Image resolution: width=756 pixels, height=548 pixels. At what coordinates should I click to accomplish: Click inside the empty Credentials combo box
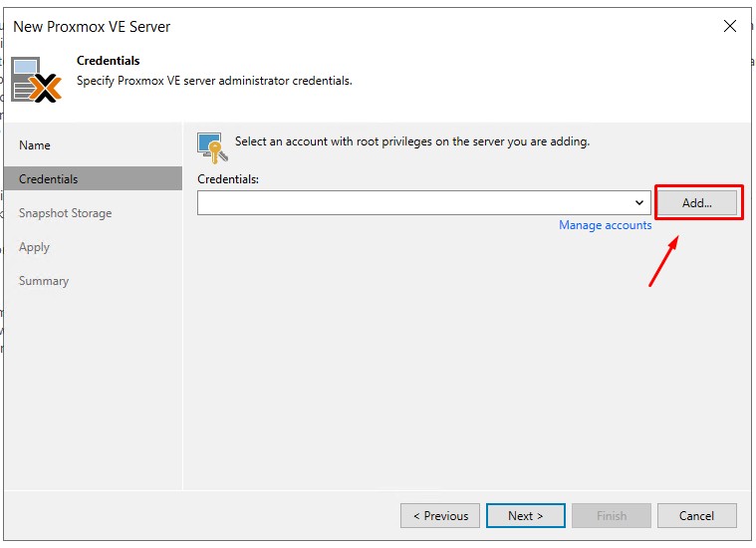tap(413, 203)
